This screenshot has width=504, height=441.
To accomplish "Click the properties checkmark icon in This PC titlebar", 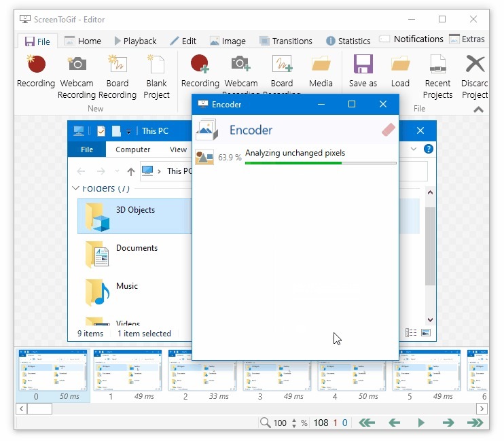I will click(x=101, y=131).
